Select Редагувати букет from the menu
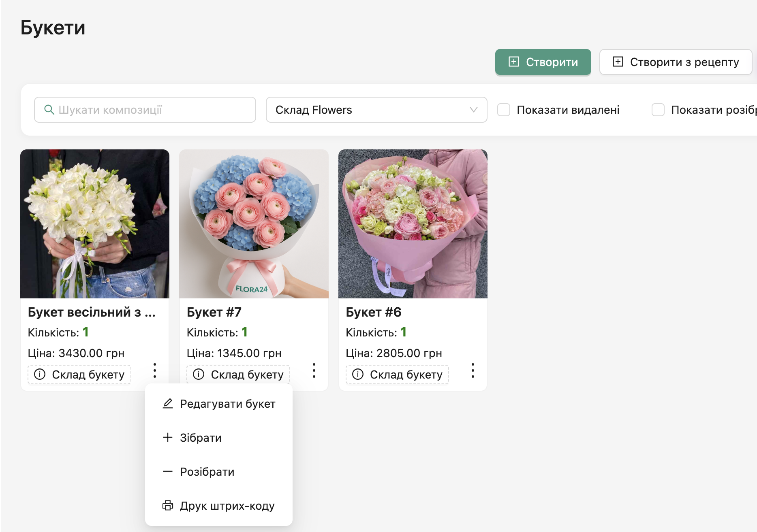Image resolution: width=757 pixels, height=532 pixels. click(227, 404)
